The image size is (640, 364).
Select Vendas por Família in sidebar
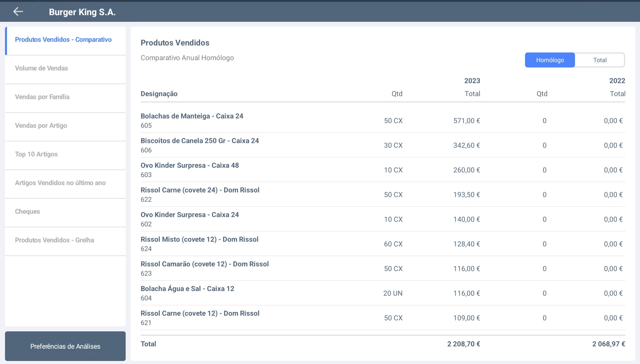coord(42,97)
